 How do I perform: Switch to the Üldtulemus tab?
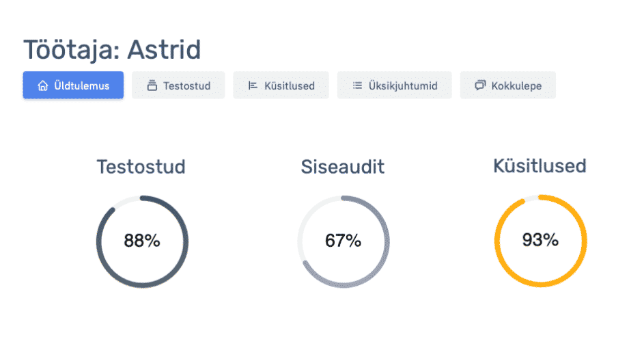[81, 86]
